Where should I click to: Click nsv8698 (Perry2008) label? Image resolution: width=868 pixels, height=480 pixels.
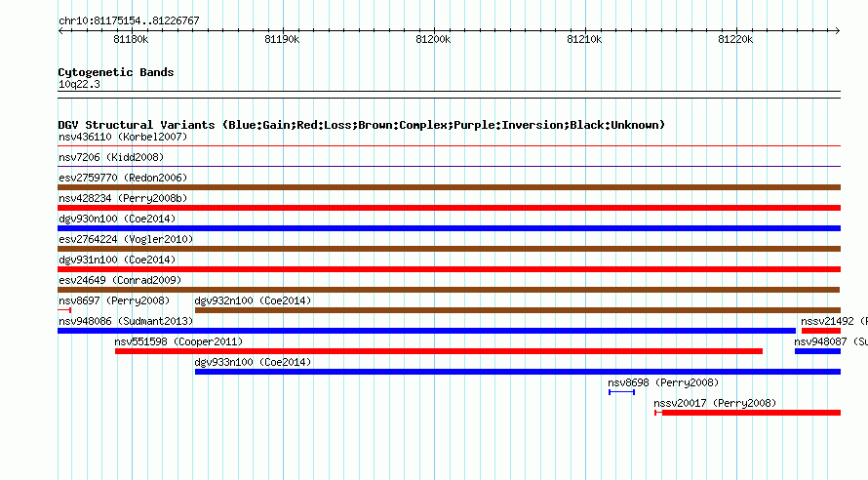click(x=663, y=382)
